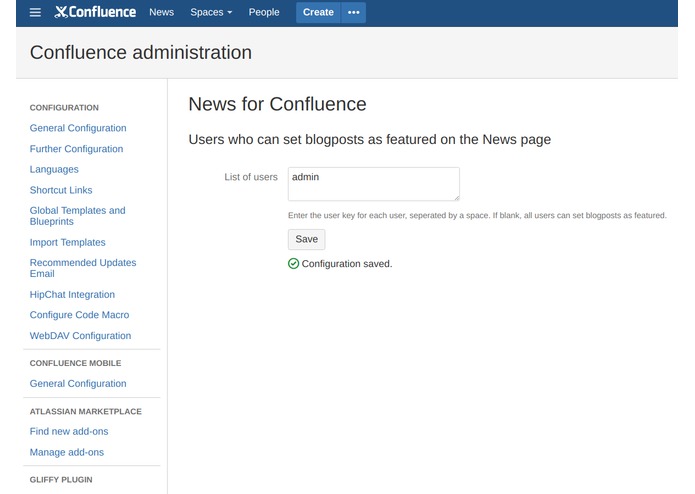Open Manage add-ons page
Screen dimensions: 695x494
[66, 452]
